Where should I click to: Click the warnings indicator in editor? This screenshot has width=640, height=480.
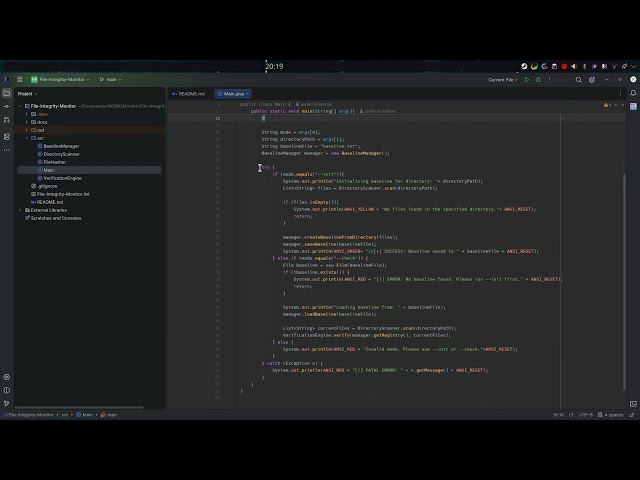tap(607, 105)
